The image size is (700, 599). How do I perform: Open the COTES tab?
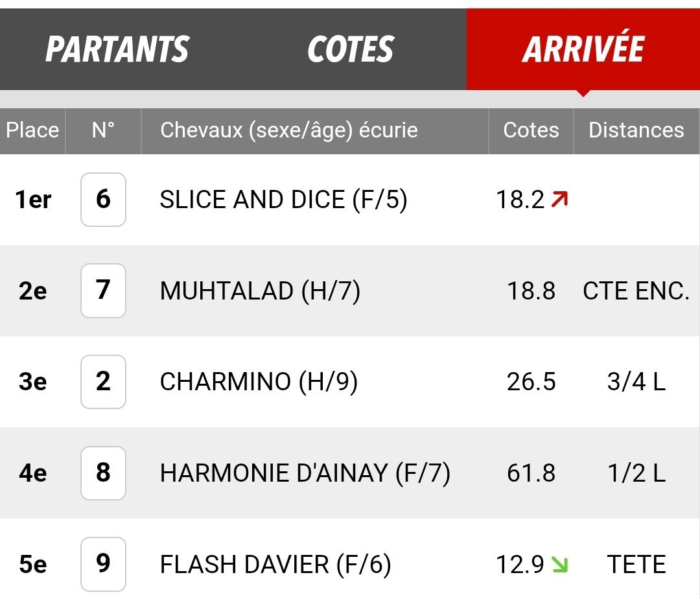pyautogui.click(x=351, y=49)
